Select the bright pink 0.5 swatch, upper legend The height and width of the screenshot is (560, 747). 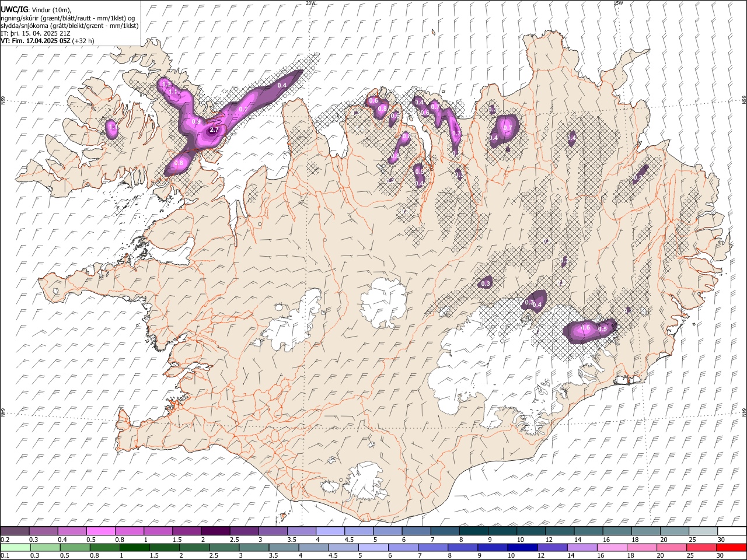100,531
